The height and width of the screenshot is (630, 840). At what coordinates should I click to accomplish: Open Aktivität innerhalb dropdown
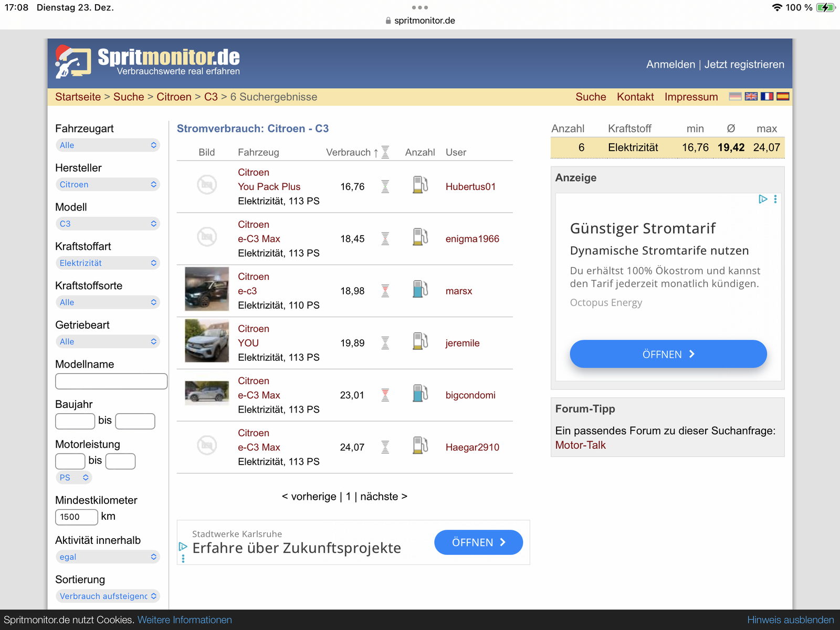pos(108,557)
